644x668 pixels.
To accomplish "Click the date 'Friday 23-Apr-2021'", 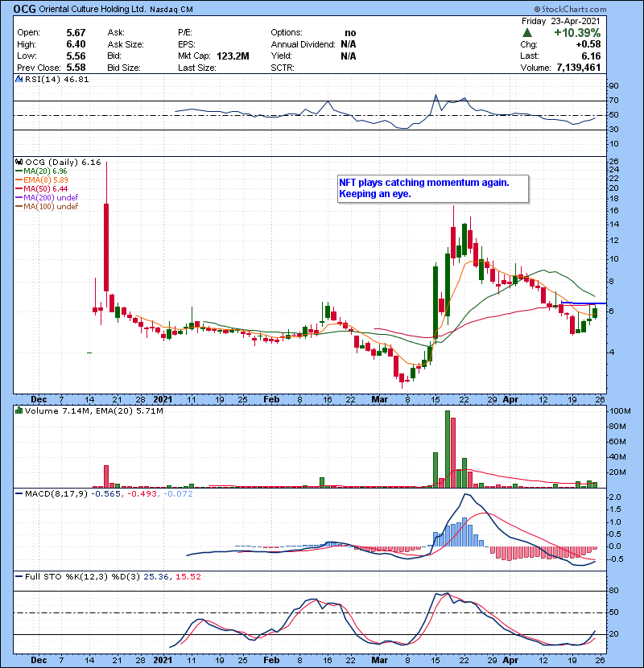I will tap(560, 21).
